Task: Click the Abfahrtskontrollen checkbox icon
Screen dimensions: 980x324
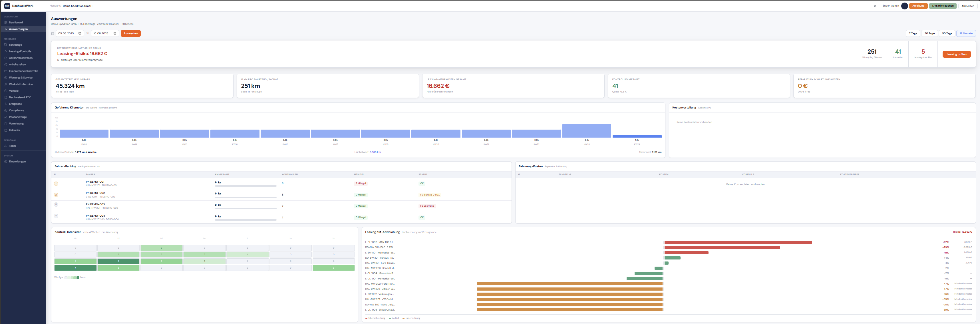Action: (6, 58)
